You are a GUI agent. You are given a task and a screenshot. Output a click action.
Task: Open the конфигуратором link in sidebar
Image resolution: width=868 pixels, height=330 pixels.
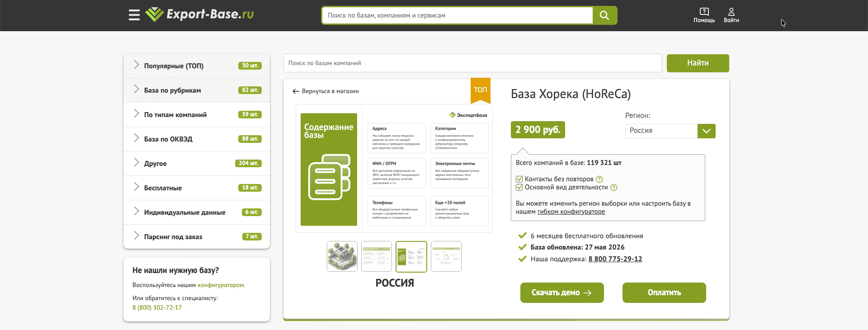(x=221, y=285)
